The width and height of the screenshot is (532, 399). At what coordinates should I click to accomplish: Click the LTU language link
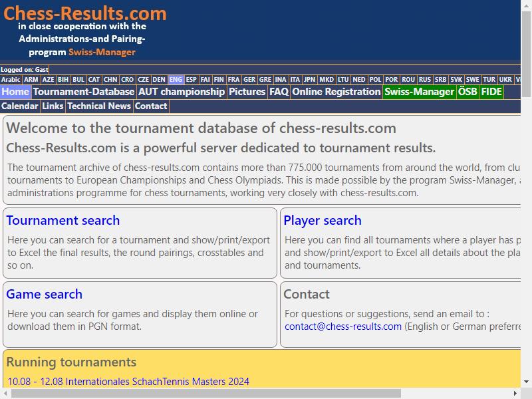[x=343, y=79]
